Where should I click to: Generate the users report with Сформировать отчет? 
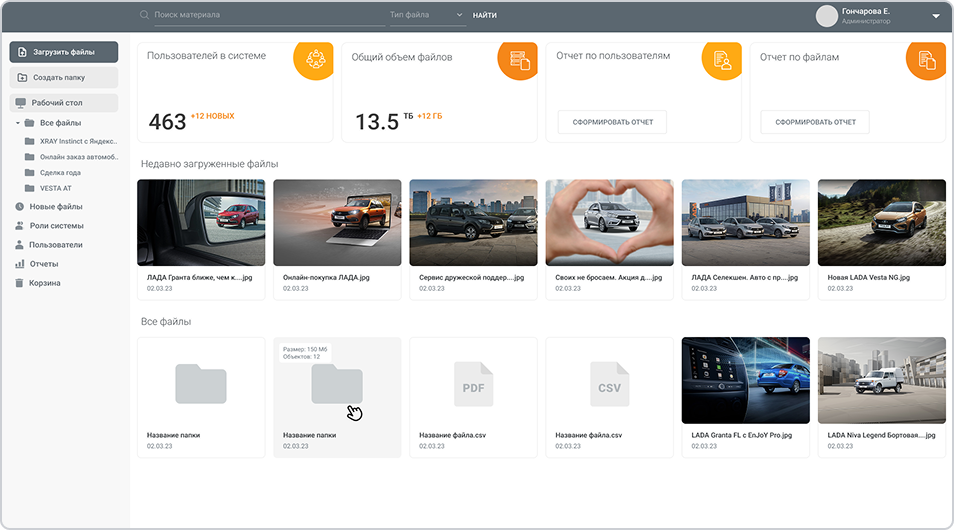(x=612, y=122)
